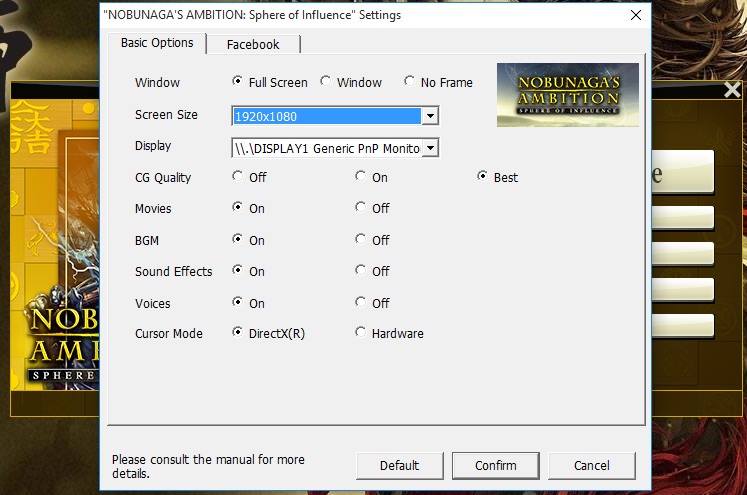Screen dimensions: 747x495
Task: Click the Sound Effects label
Action: click(x=173, y=272)
